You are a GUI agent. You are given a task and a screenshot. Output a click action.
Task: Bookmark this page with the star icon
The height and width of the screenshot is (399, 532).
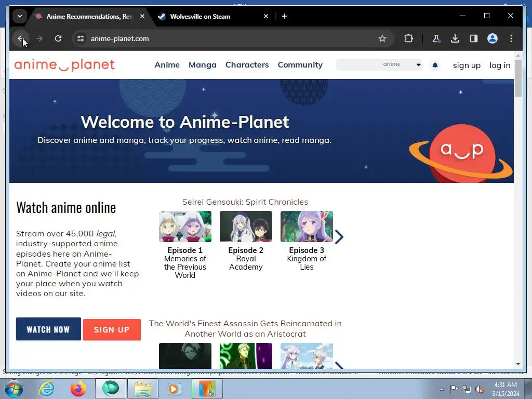[x=382, y=38]
